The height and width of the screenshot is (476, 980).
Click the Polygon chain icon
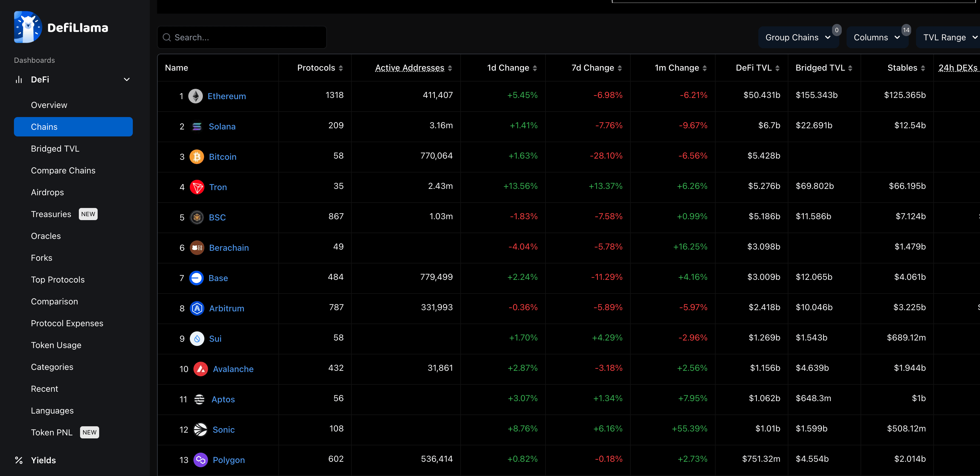click(200, 460)
